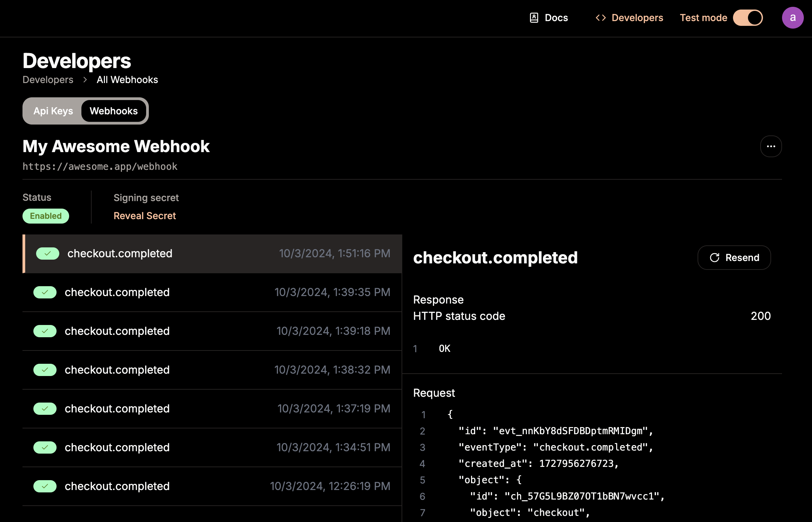The height and width of the screenshot is (522, 812).
Task: Click the checkmark icon on the 1:37:19 PM event
Action: [x=45, y=409]
